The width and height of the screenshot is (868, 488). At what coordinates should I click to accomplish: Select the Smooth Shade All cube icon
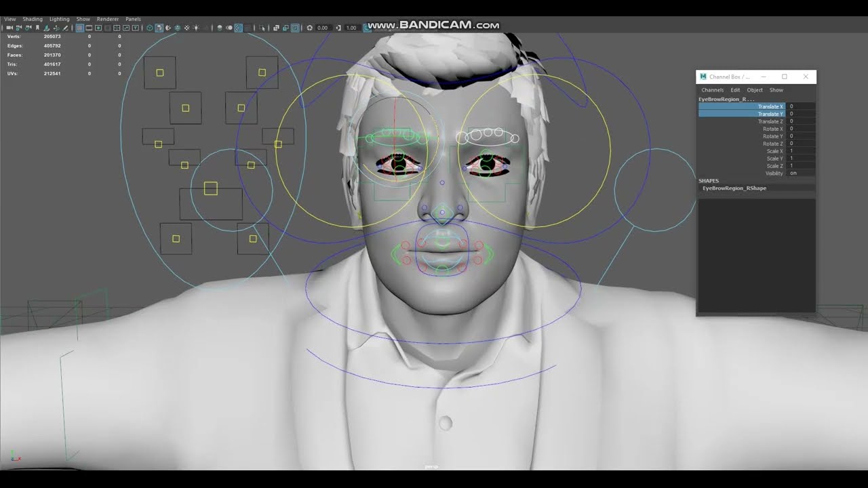click(159, 28)
